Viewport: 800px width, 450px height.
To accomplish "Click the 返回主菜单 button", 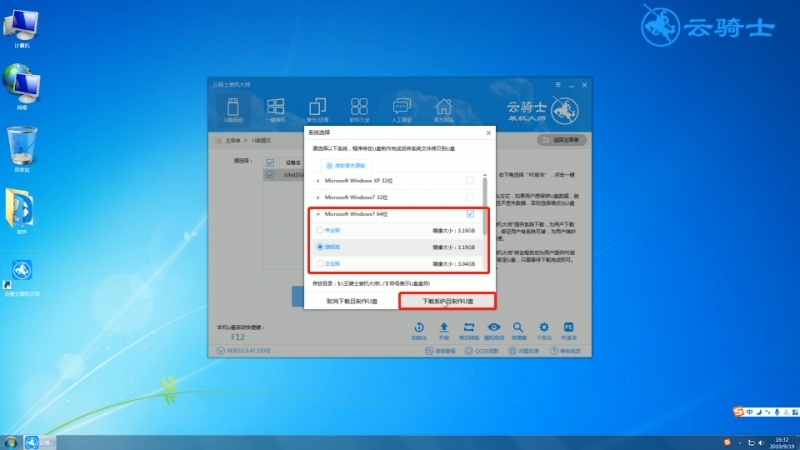I will pos(562,140).
